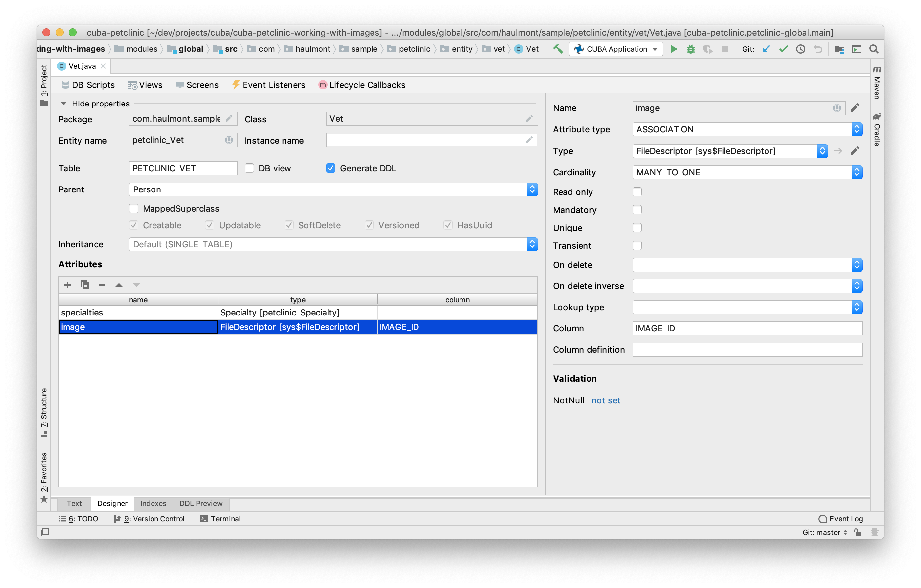The image size is (921, 588).
Task: Open Lifecycle Callbacks
Action: coord(362,85)
